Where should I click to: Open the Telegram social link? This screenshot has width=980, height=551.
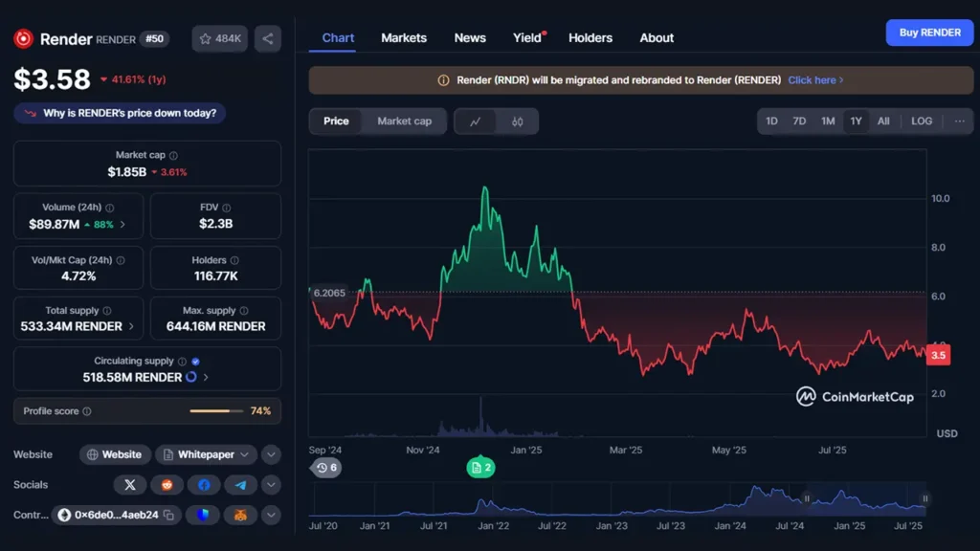(x=240, y=485)
